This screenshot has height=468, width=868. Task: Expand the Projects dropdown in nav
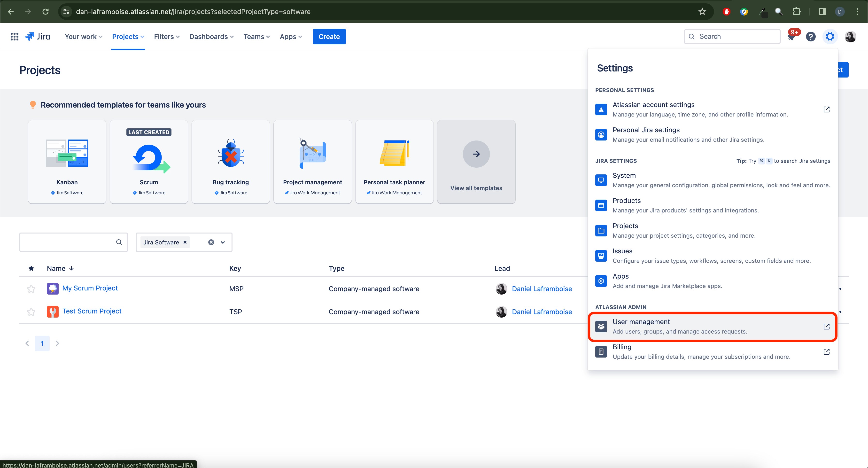click(128, 36)
